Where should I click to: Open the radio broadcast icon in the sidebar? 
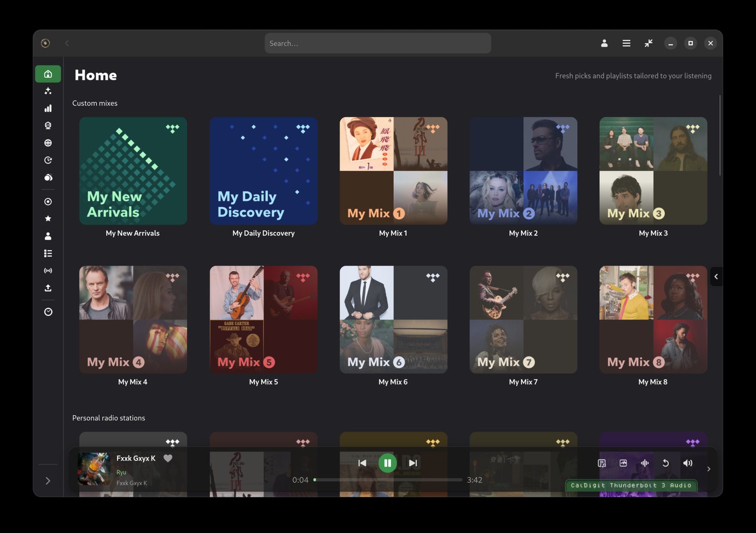(x=48, y=271)
